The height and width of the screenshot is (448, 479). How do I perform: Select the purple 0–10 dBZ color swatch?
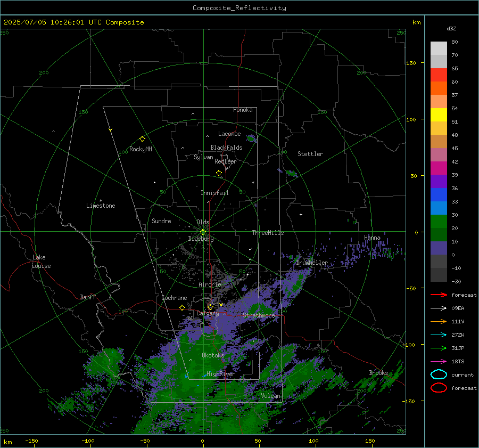pos(439,248)
